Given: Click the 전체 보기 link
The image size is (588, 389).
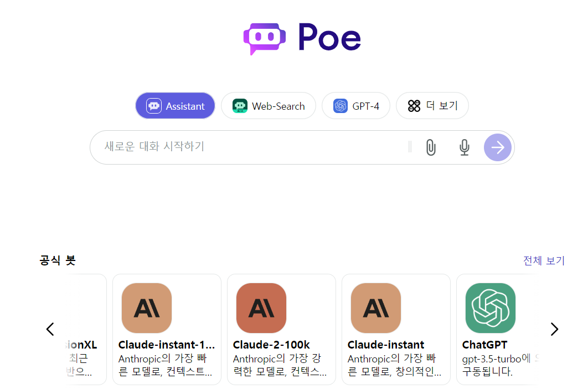Looking at the screenshot, I should pos(544,260).
